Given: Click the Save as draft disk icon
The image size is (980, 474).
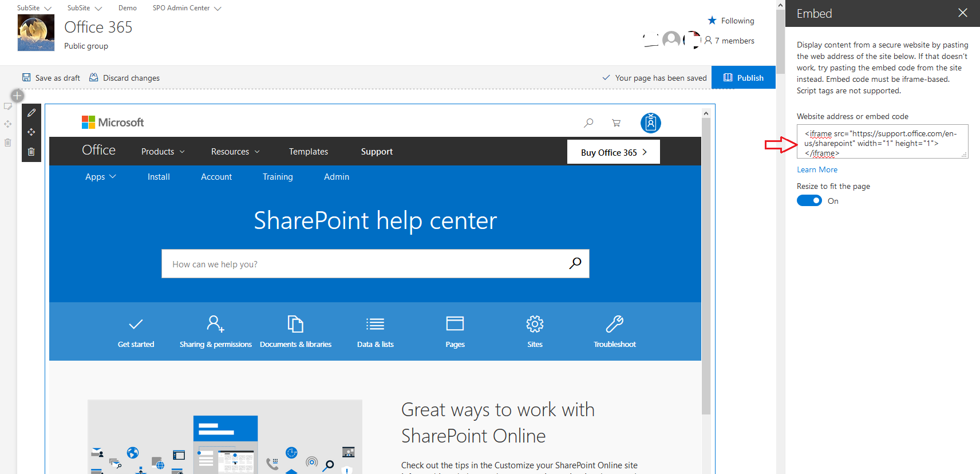Looking at the screenshot, I should 26,77.
